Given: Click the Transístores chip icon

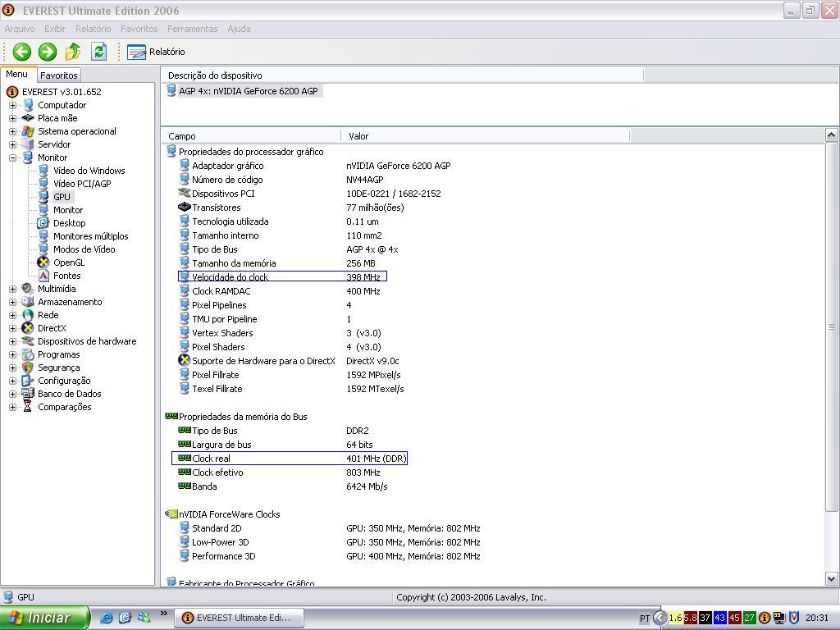Looking at the screenshot, I should coord(185,207).
